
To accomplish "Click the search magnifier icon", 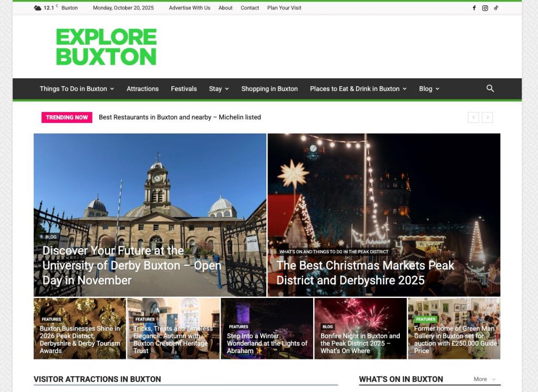I will pyautogui.click(x=490, y=88).
